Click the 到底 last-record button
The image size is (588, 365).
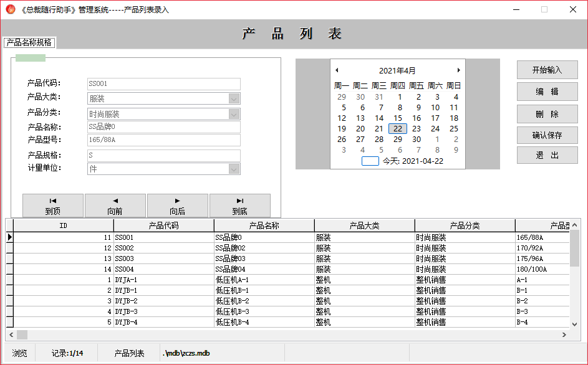click(239, 206)
